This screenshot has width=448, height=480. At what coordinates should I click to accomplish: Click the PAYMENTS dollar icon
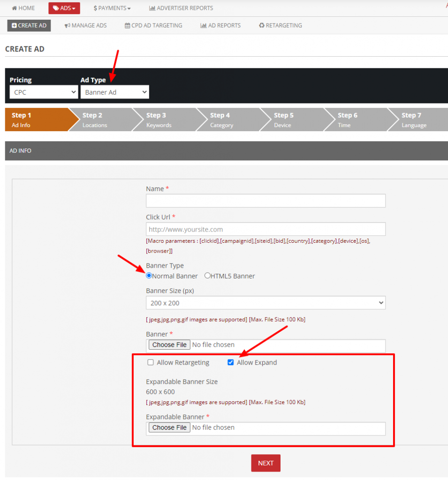point(96,7)
